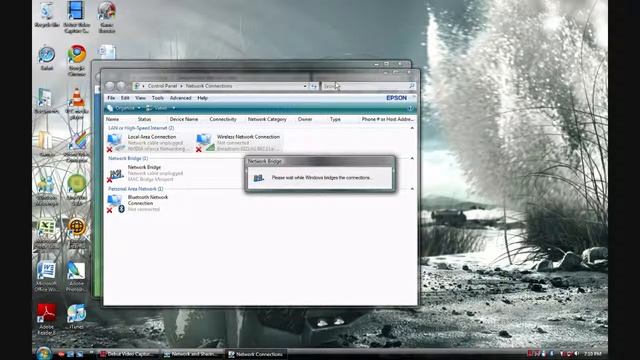Sort by the Name column header
640x360 pixels.
[x=112, y=119]
